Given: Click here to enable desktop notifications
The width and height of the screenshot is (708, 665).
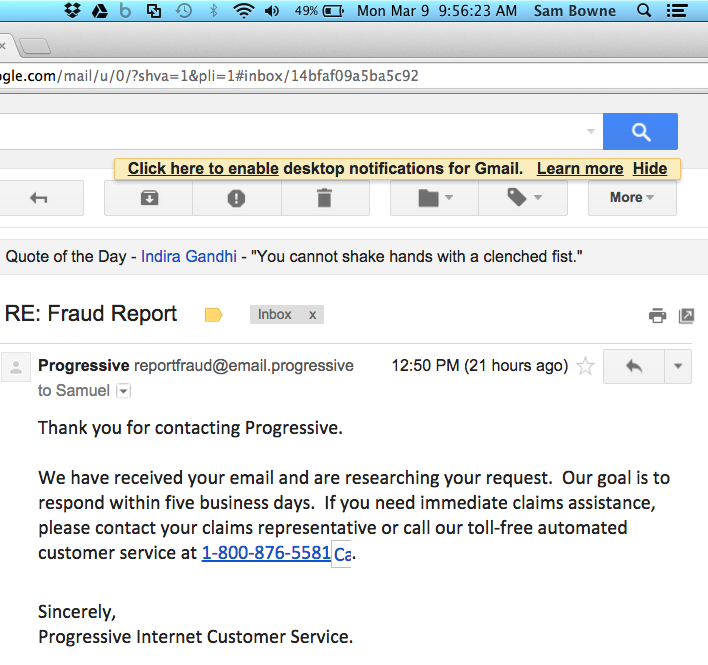Looking at the screenshot, I should [x=203, y=169].
